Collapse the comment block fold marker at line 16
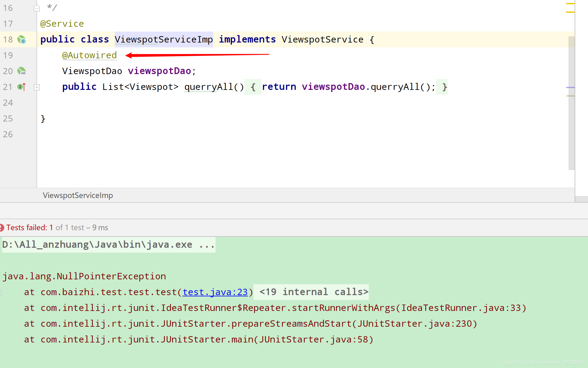This screenshot has width=588, height=368. (x=37, y=8)
